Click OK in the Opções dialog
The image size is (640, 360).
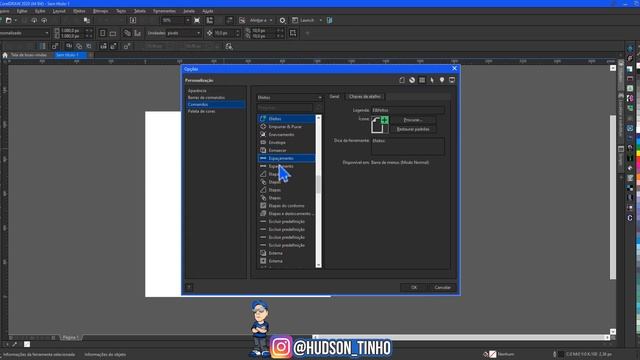point(414,287)
